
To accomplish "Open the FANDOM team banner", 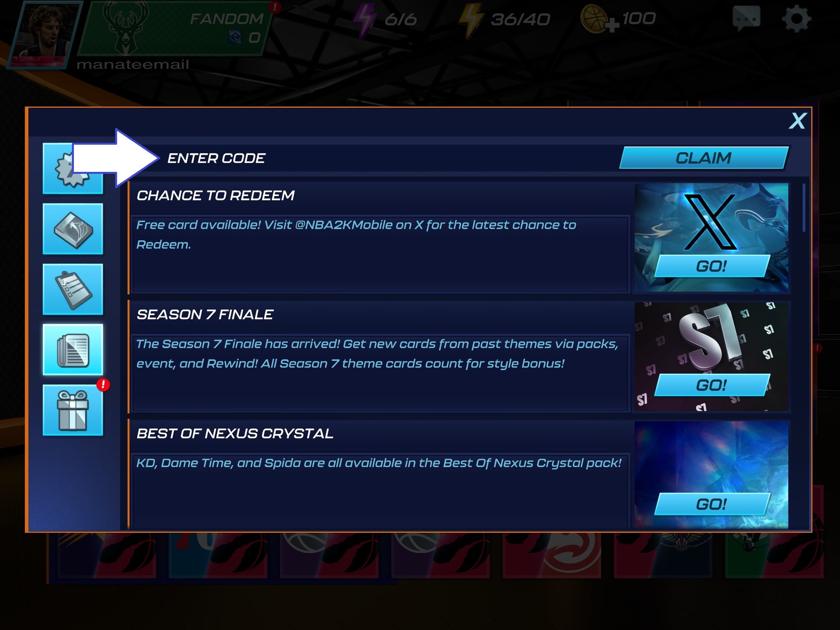I will [174, 29].
